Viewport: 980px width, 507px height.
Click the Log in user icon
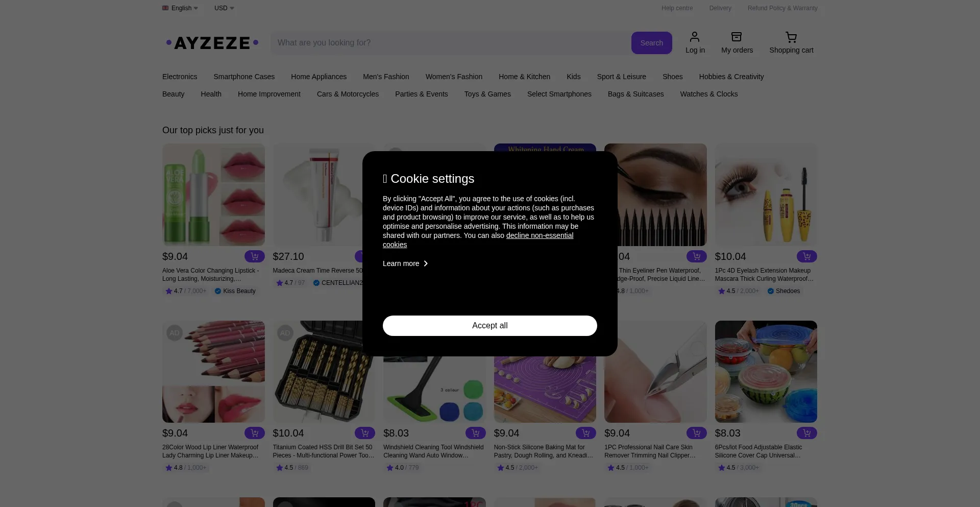pos(695,37)
